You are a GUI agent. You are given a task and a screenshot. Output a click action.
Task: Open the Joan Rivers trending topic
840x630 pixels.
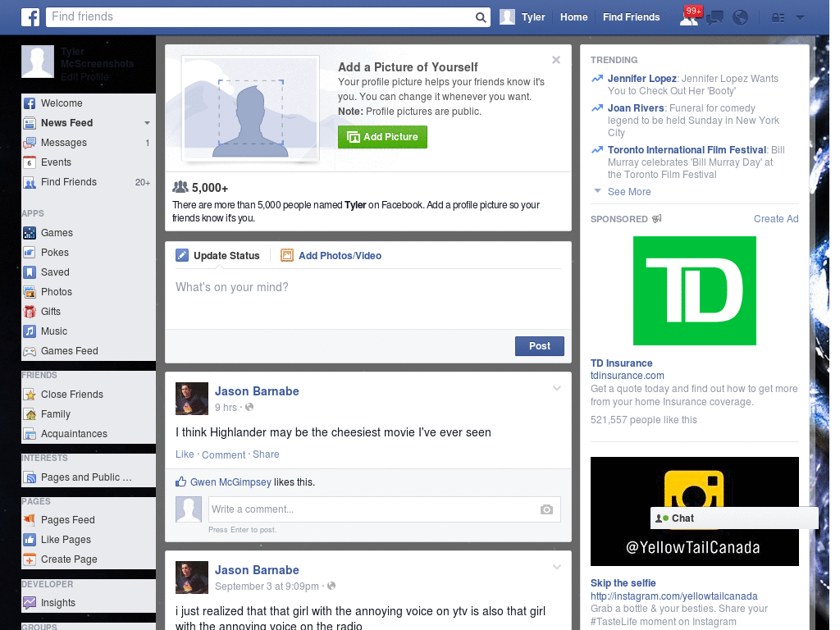tap(636, 108)
